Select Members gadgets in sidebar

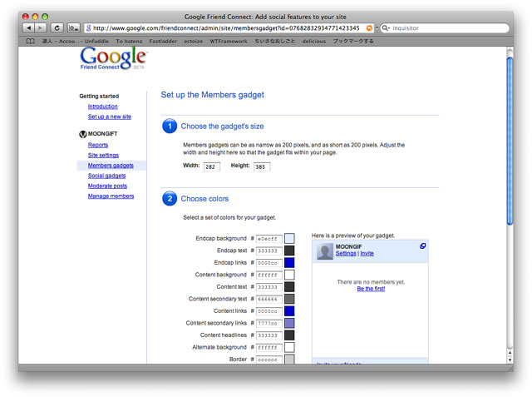111,166
